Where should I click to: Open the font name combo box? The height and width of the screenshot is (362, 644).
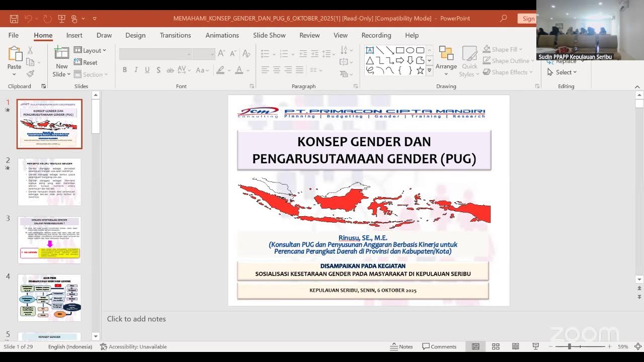(x=155, y=54)
